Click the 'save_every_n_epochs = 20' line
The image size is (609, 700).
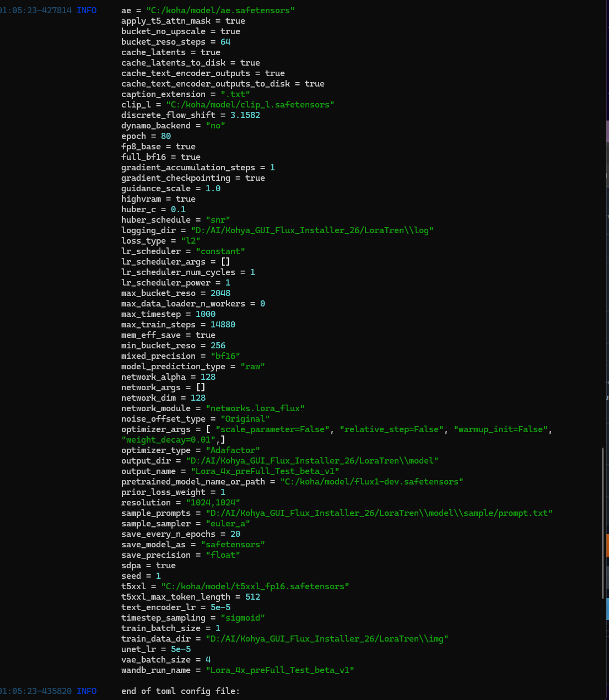pyautogui.click(x=181, y=534)
